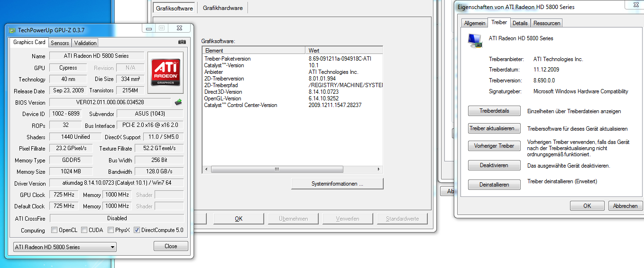The image size is (644, 268).
Task: Click the Bandwidth 128.0 GB/s field
Action: coord(159,171)
